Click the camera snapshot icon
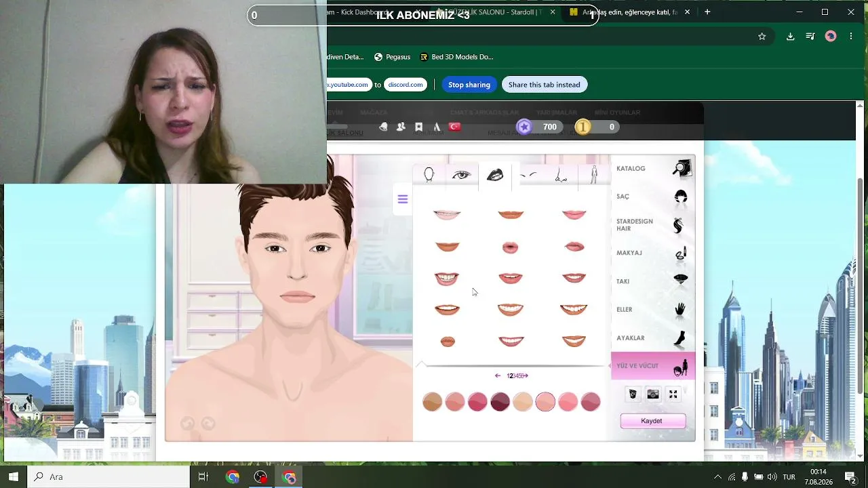Viewport: 868px width, 488px height. click(x=653, y=394)
